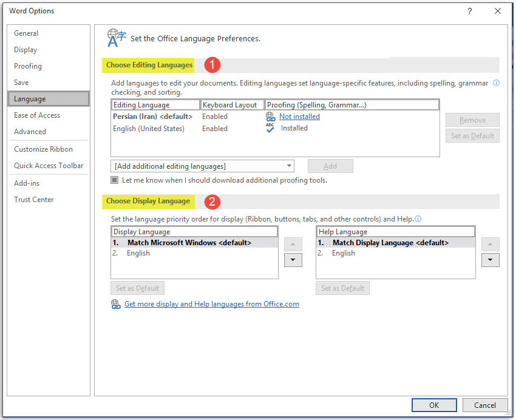Click the Add language button

click(330, 166)
